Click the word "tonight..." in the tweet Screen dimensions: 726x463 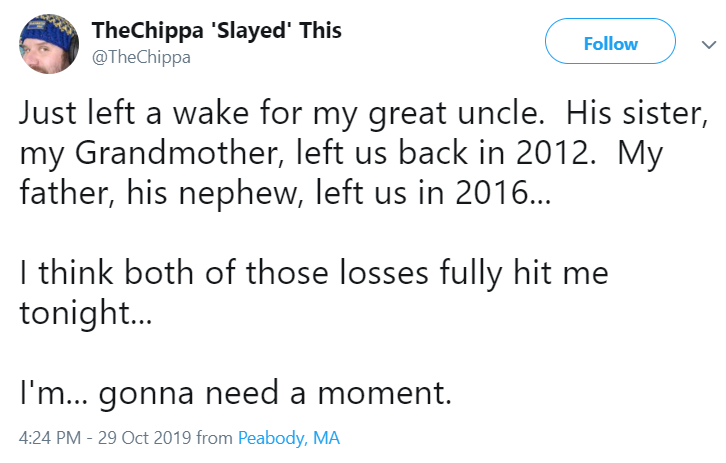[x=86, y=313]
